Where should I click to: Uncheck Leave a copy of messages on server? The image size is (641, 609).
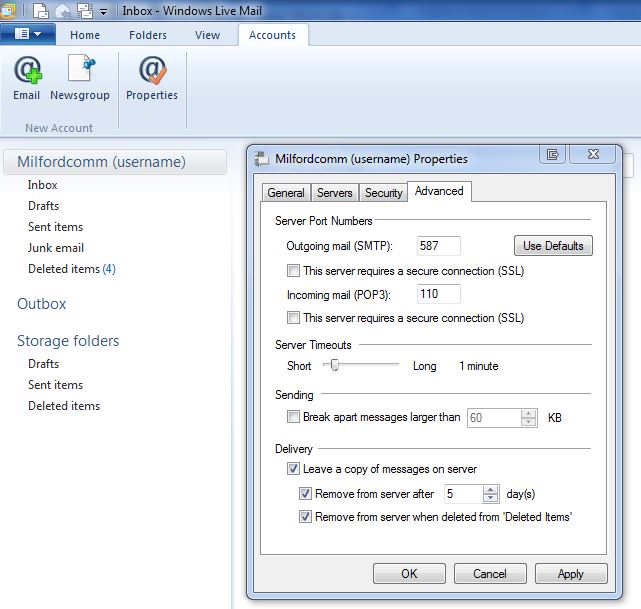coord(293,468)
